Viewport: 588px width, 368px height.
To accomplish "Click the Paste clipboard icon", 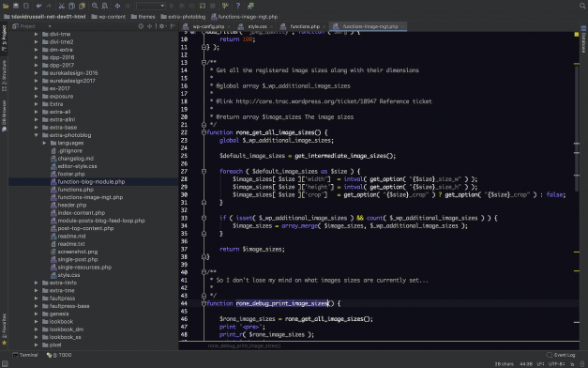I will [x=82, y=6].
